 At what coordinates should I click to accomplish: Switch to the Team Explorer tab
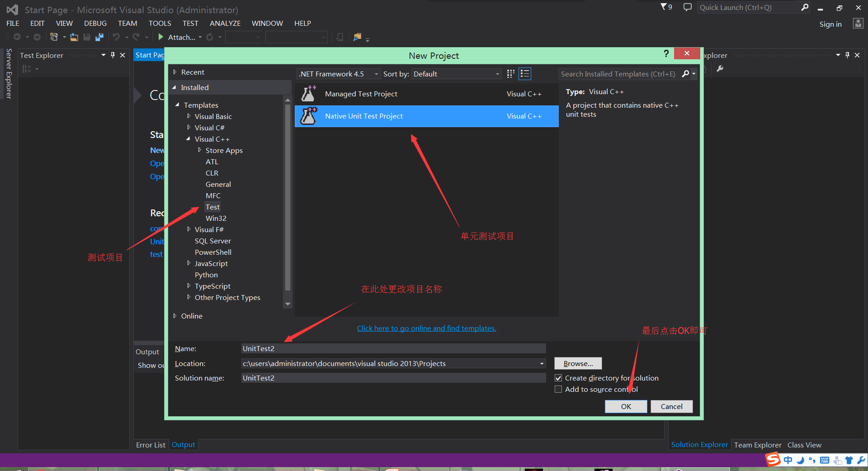coord(758,445)
